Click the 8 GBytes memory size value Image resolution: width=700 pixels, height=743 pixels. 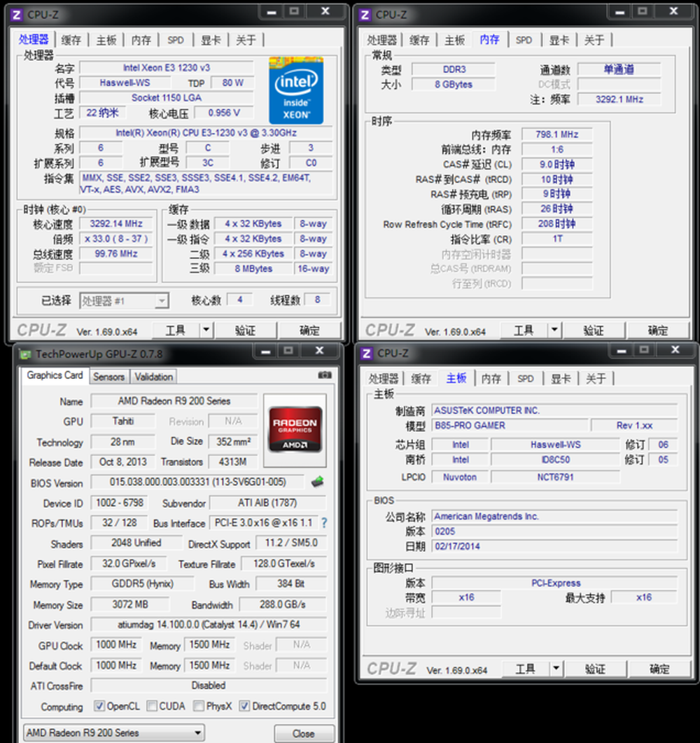454,84
